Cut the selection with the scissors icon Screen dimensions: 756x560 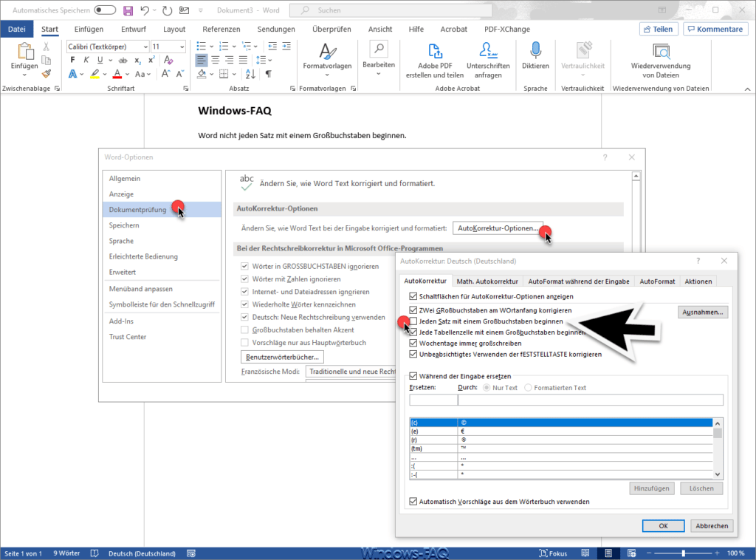(47, 47)
